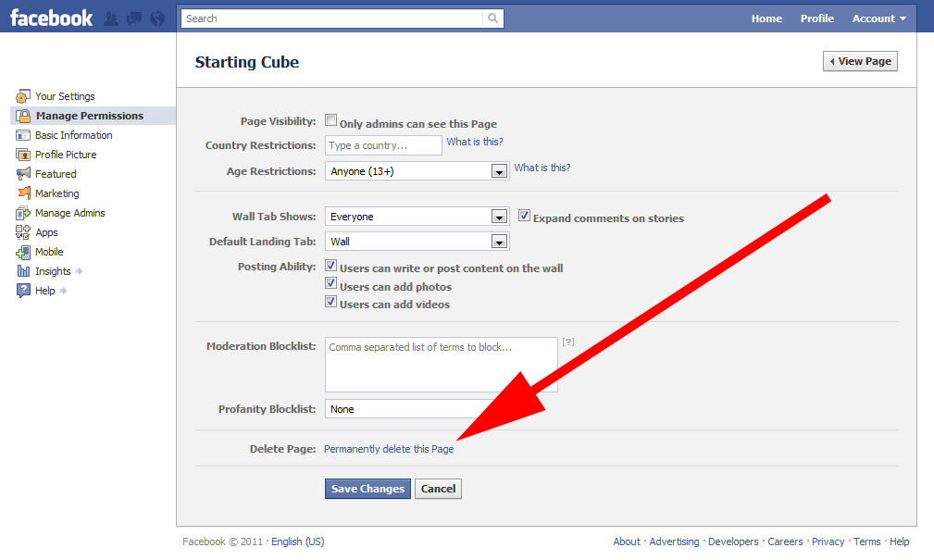Click the delete link to remove Page
Screen dimensions: 934x560
(396, 449)
